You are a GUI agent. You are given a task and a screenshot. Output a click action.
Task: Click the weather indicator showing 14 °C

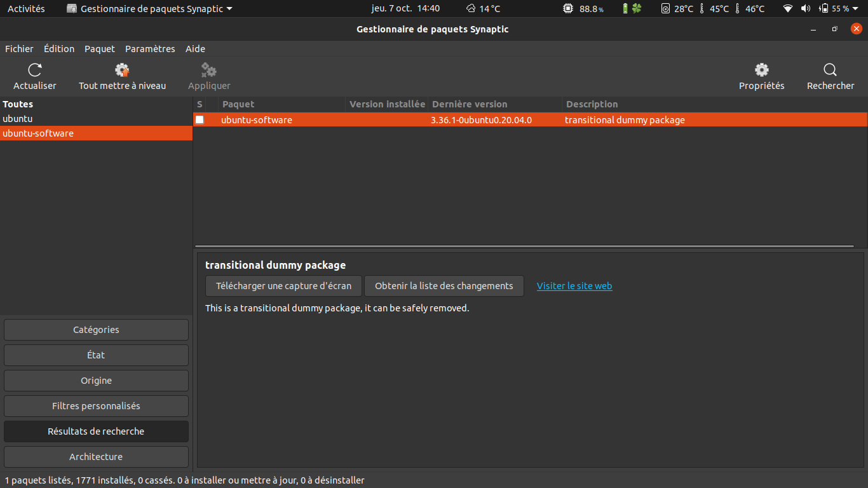tap(483, 9)
